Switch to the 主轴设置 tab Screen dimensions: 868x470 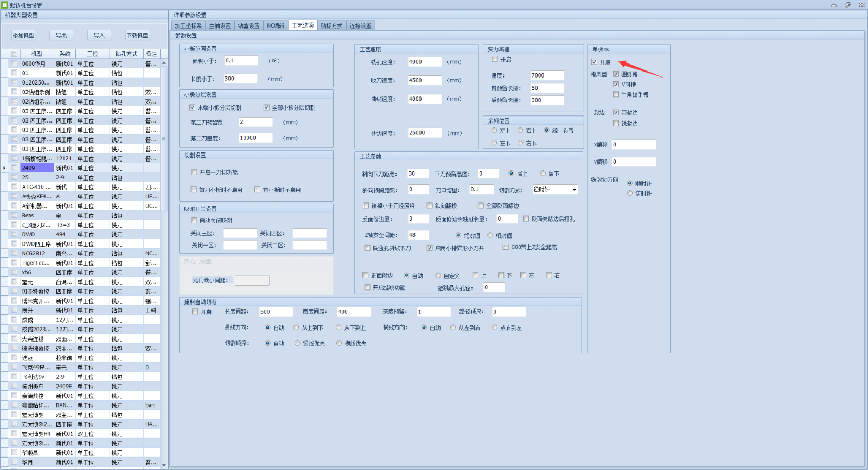(x=220, y=25)
